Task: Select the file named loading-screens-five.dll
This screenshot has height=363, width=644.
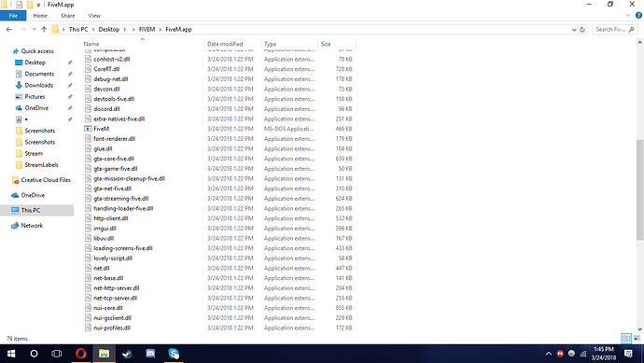Action: coord(123,248)
